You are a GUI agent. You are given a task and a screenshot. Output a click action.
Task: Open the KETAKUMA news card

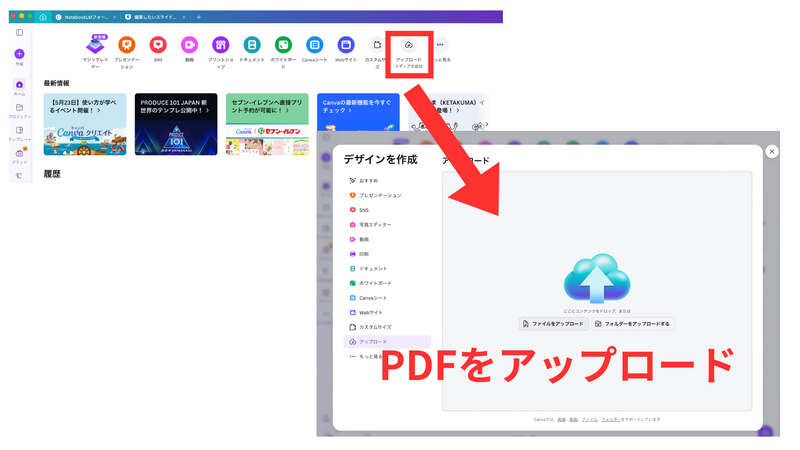[448, 113]
